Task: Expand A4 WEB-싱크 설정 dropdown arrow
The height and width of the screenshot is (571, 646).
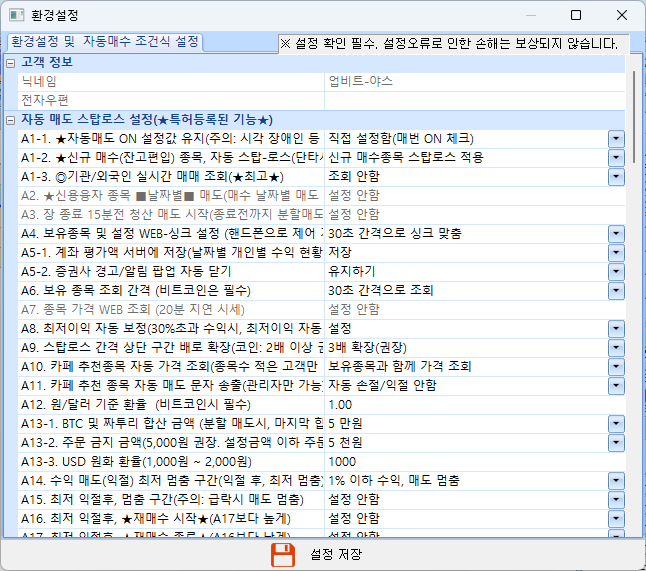Action: (x=616, y=233)
